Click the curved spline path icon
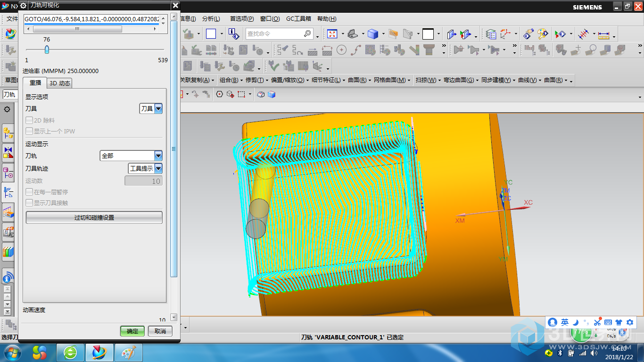644x362 pixels. [356, 49]
